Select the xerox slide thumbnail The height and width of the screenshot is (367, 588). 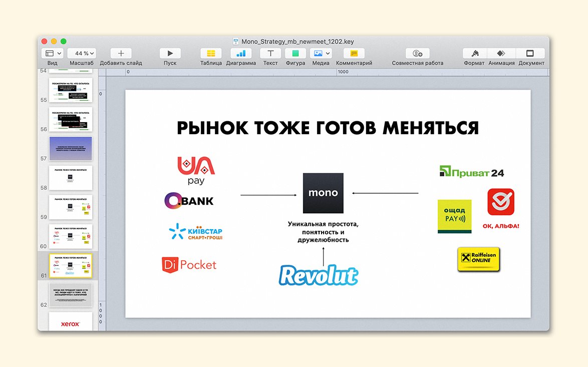tap(71, 321)
